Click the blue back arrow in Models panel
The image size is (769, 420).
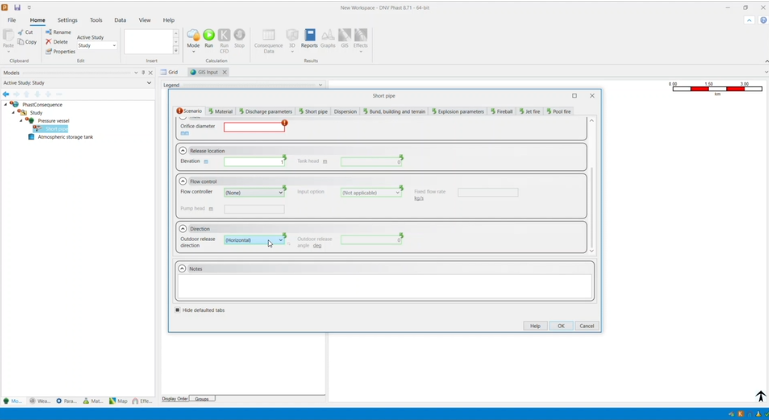pyautogui.click(x=6, y=94)
